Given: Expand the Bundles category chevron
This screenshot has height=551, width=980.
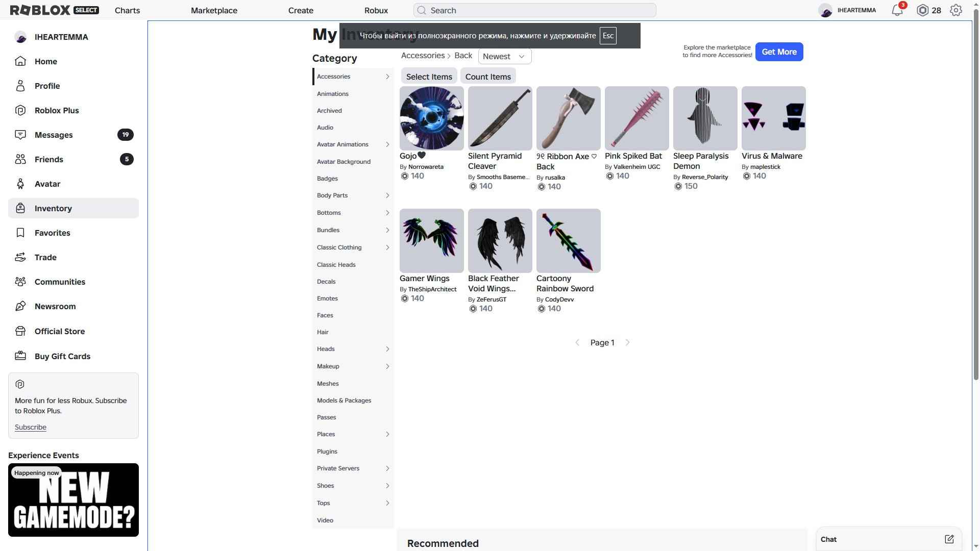Looking at the screenshot, I should 387,230.
